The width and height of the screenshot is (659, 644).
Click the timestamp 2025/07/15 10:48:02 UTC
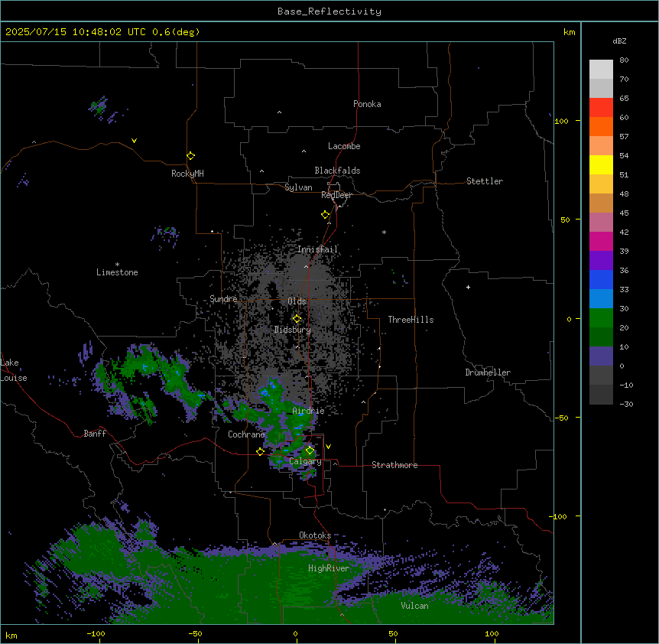(75, 32)
